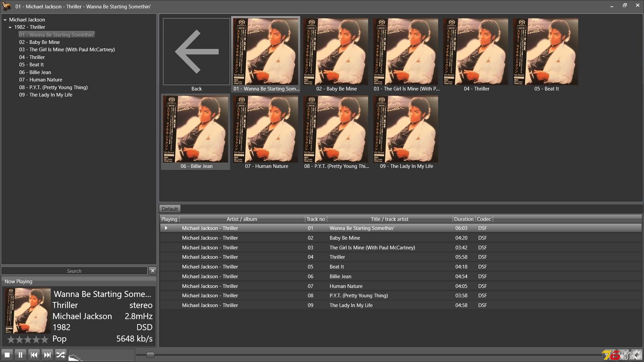644x362 pixels.
Task: Sort by Artist / album column header
Action: click(242, 219)
